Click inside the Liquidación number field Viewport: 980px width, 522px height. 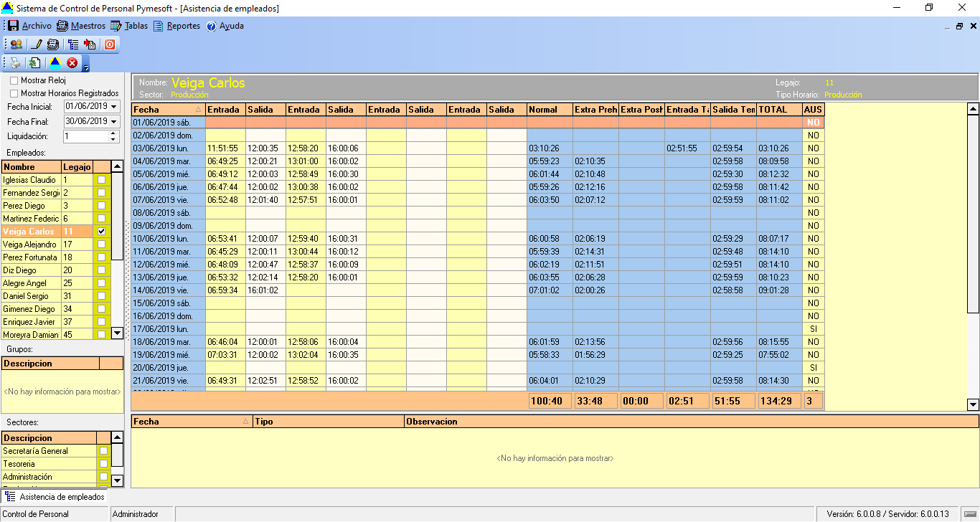[85, 136]
